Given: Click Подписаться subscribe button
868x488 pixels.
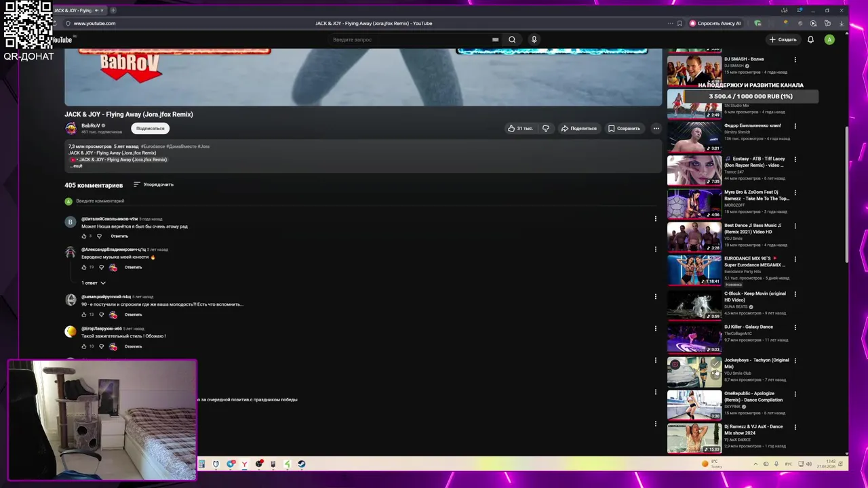Looking at the screenshot, I should [x=150, y=128].
